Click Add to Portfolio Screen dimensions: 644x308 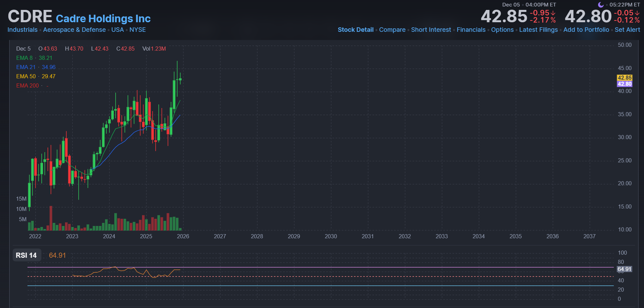pyautogui.click(x=586, y=30)
